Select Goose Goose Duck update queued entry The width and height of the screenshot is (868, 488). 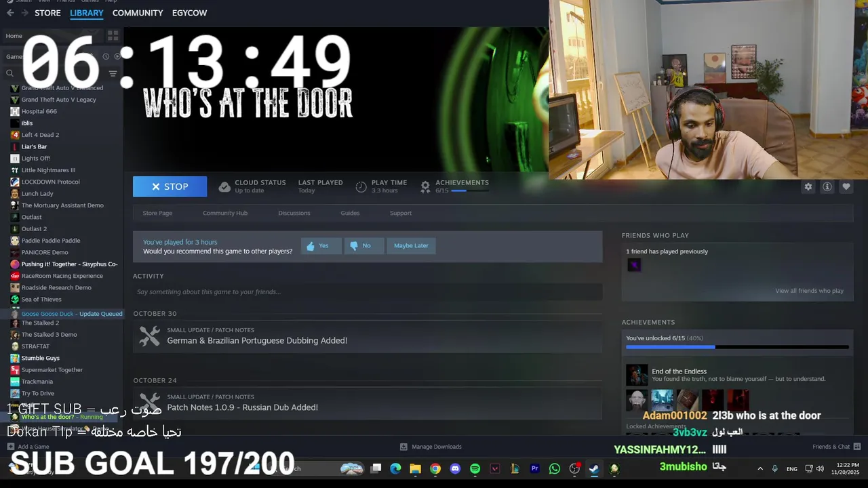(61, 314)
